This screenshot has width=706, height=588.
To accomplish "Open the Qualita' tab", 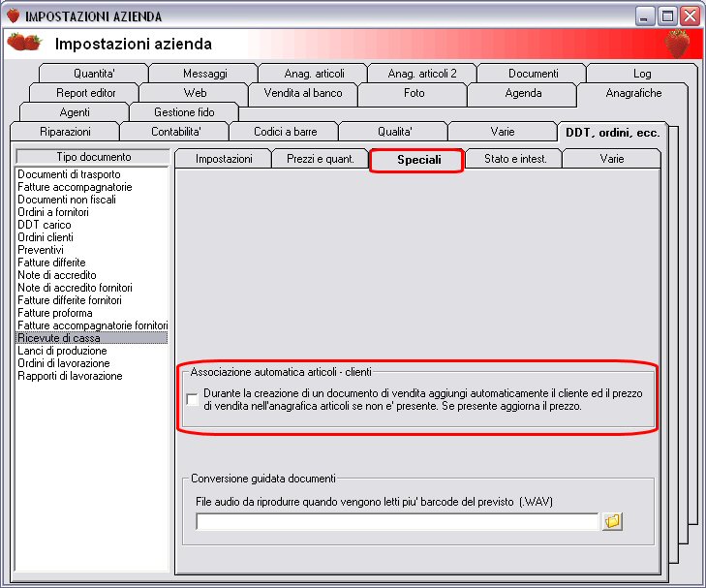I will (x=394, y=132).
